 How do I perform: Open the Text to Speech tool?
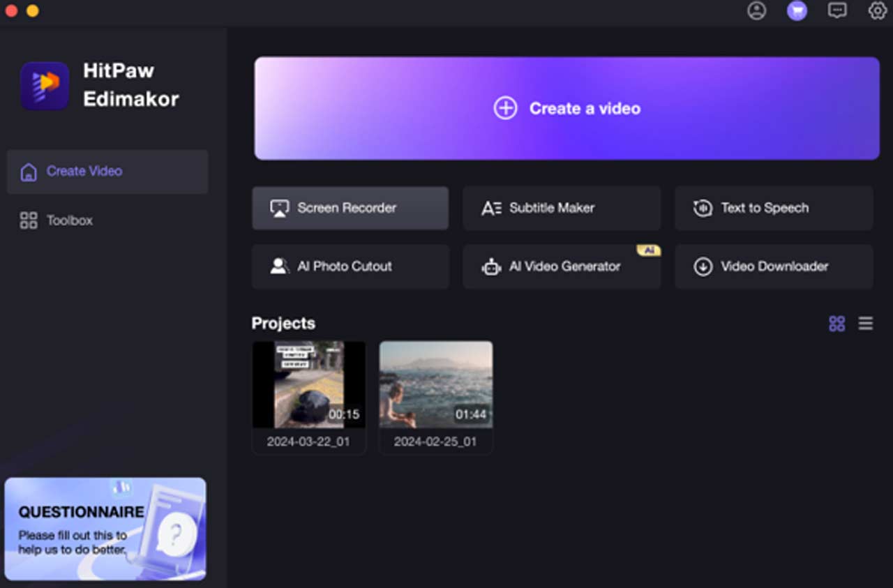(774, 208)
